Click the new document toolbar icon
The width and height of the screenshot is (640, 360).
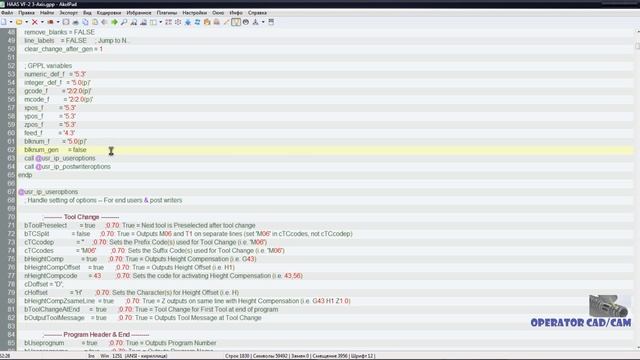tap(4, 22)
